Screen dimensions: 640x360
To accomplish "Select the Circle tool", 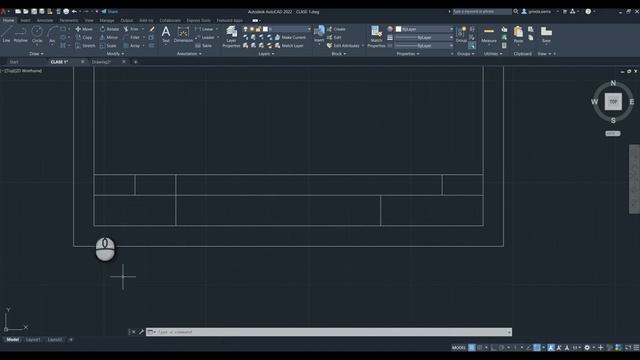I will coord(37,34).
